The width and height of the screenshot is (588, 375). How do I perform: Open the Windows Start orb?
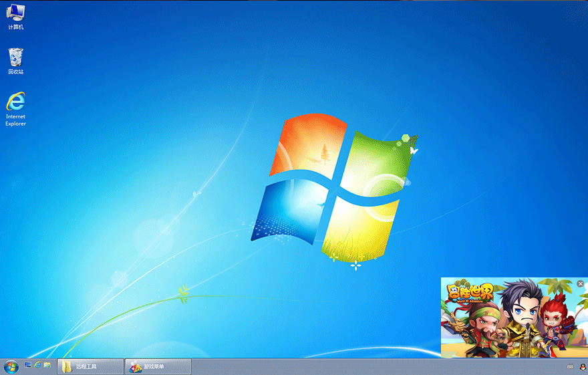pyautogui.click(x=11, y=367)
